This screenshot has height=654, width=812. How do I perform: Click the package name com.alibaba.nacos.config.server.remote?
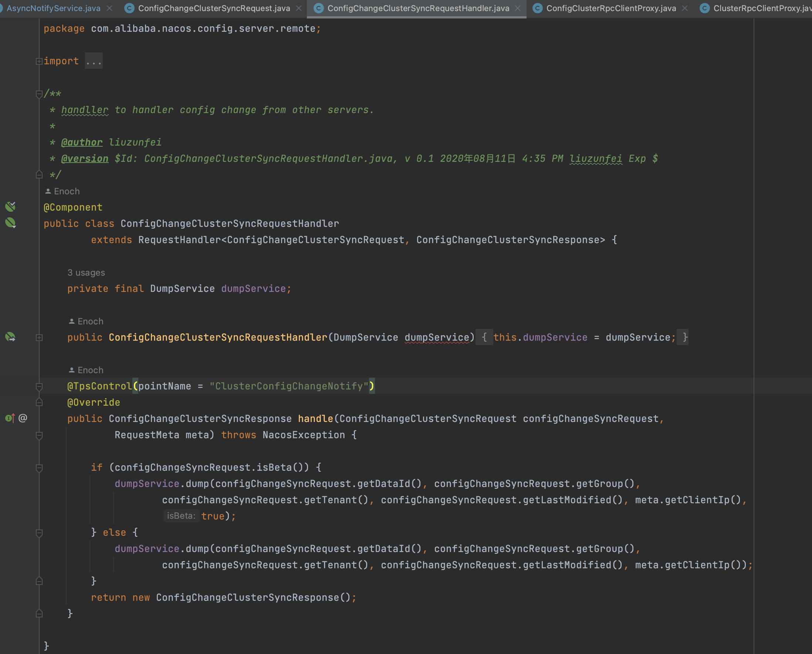coord(203,28)
